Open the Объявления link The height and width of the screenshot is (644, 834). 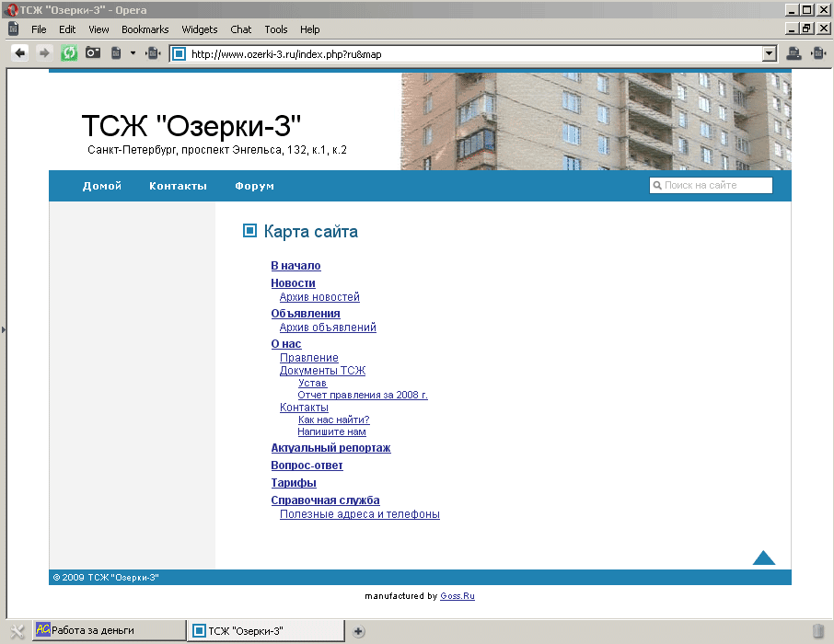(x=306, y=313)
